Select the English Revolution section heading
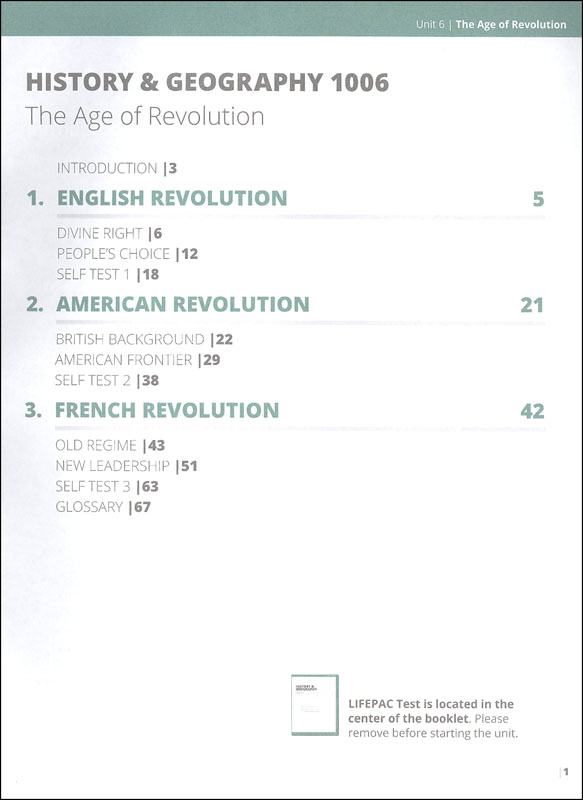 pos(172,198)
